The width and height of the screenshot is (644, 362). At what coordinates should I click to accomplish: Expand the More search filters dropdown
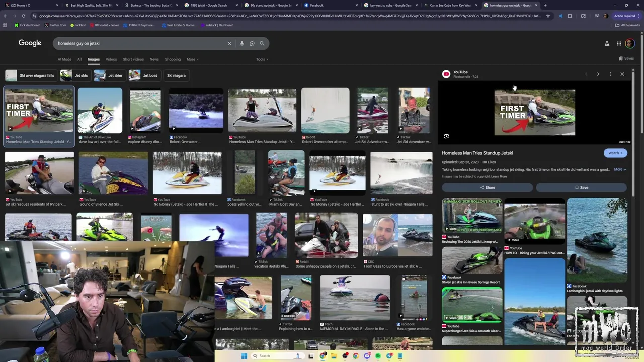click(x=193, y=59)
